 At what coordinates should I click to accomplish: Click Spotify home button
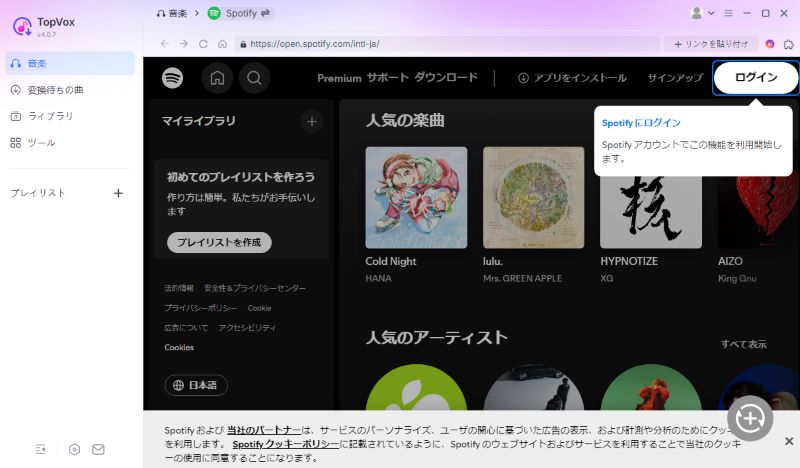coord(217,78)
